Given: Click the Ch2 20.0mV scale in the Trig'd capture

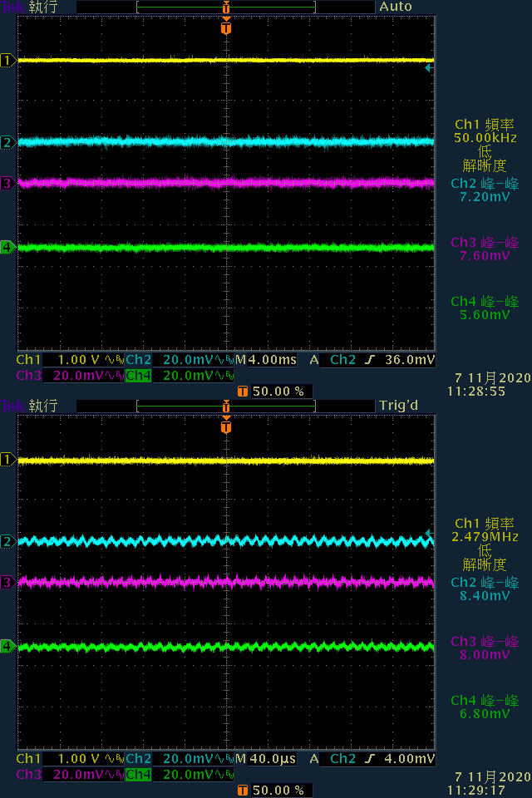Looking at the screenshot, I should [189, 759].
